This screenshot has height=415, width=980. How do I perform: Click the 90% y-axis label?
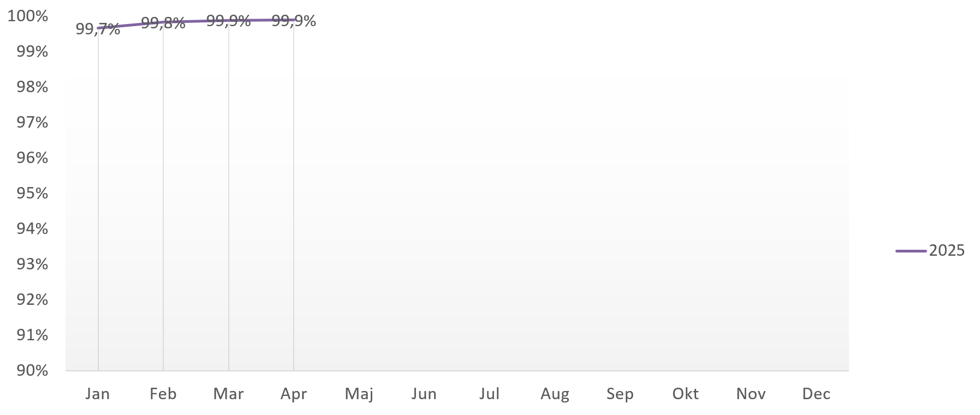tap(32, 370)
